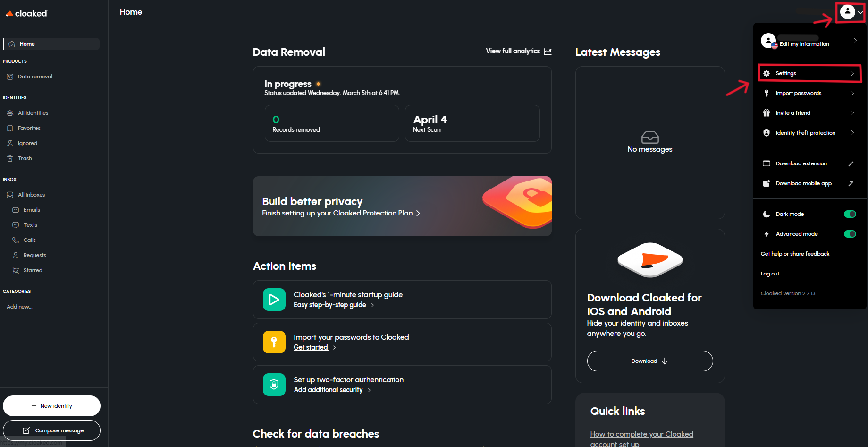Image resolution: width=868 pixels, height=447 pixels.
Task: Click the yellow key import passwords icon
Action: click(x=274, y=342)
